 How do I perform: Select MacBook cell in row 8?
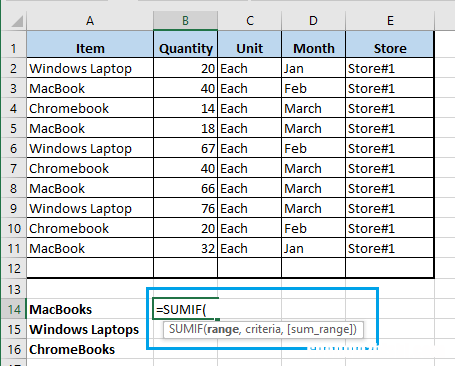coord(90,188)
